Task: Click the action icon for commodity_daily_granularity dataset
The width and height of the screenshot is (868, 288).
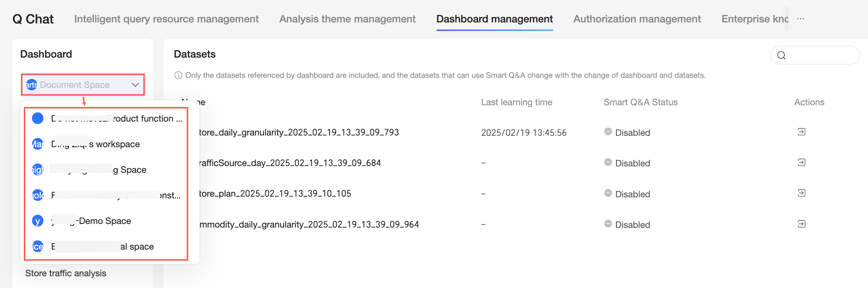Action: pyautogui.click(x=801, y=224)
